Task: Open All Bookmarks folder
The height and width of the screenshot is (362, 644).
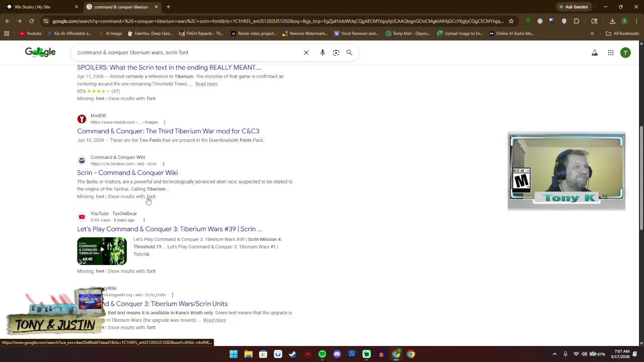Action: point(622,34)
